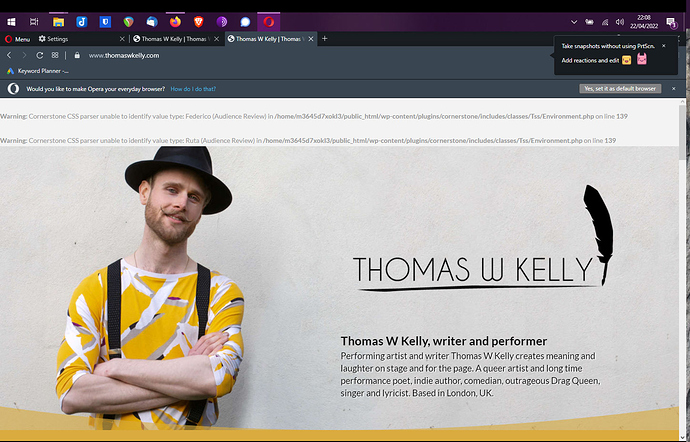This screenshot has height=442, width=690.
Task: Click 'Take snapshots without using PrtScn.' text
Action: click(x=608, y=46)
